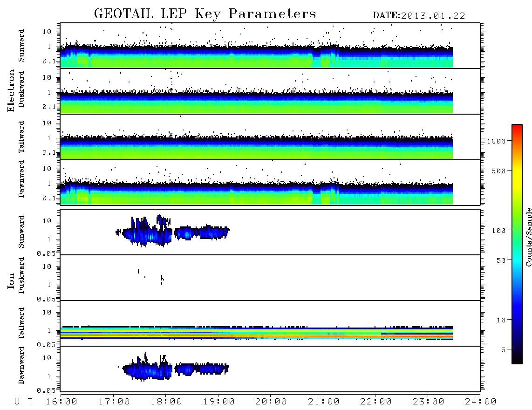Click the 16:00 time tick label
The height and width of the screenshot is (410, 532).
(x=61, y=402)
